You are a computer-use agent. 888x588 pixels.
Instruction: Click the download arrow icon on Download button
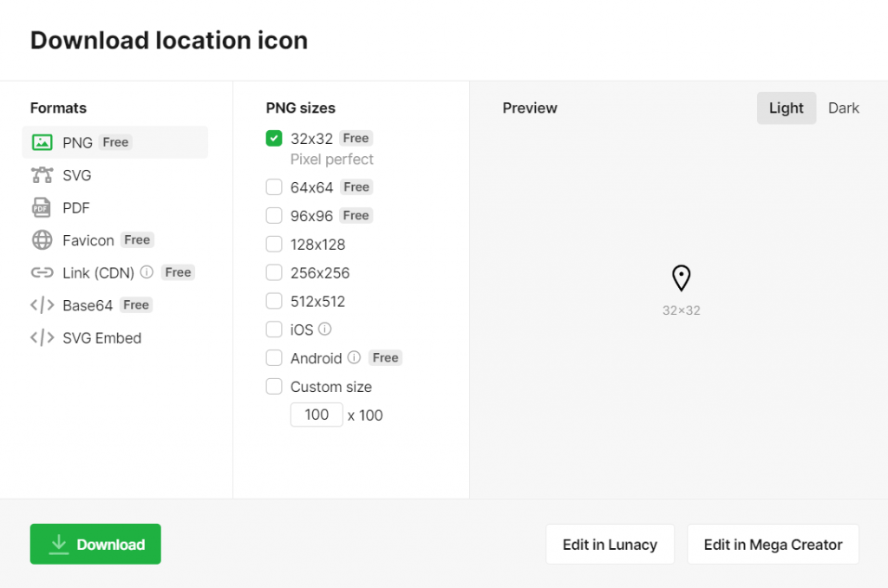tap(58, 544)
